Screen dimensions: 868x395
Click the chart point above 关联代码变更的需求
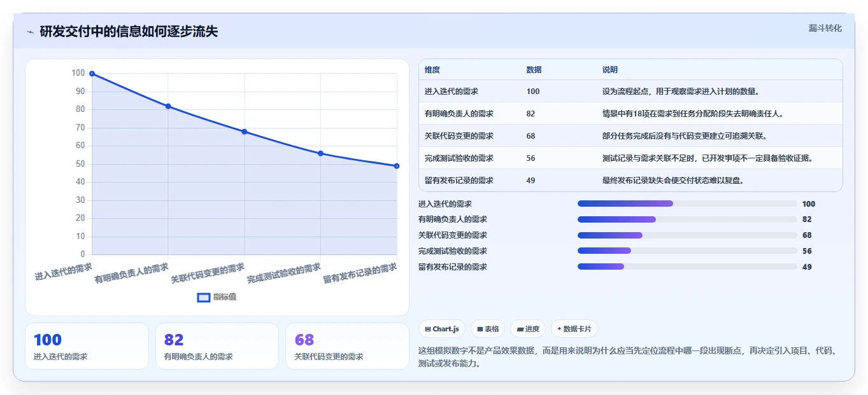pyautogui.click(x=244, y=132)
